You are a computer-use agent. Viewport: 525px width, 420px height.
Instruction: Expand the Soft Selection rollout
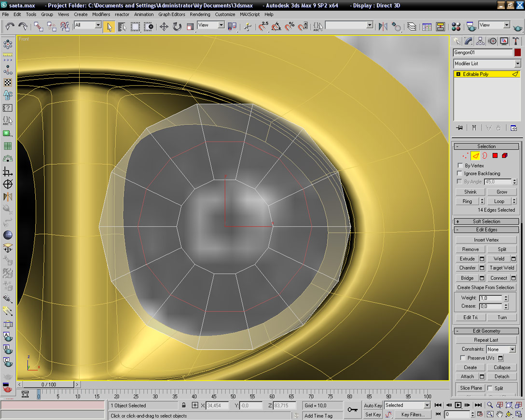click(486, 222)
